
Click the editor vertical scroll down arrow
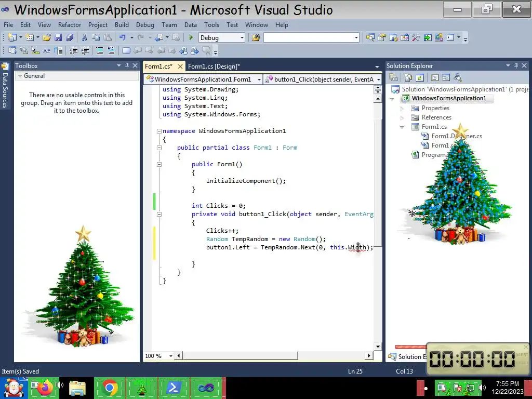coord(378,347)
